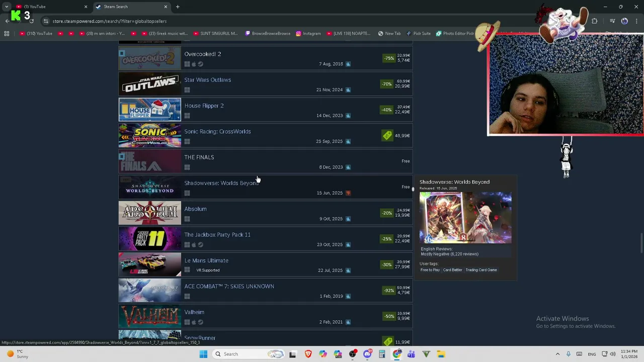Click the volume icon in the system tray
Image resolution: width=644 pixels, height=362 pixels.
613,354
